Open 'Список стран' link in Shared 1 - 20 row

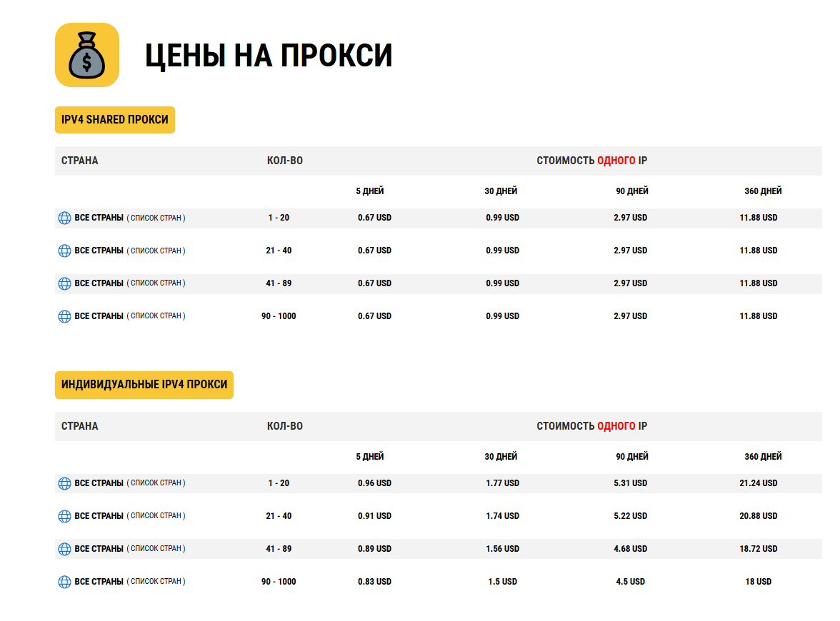(x=156, y=218)
